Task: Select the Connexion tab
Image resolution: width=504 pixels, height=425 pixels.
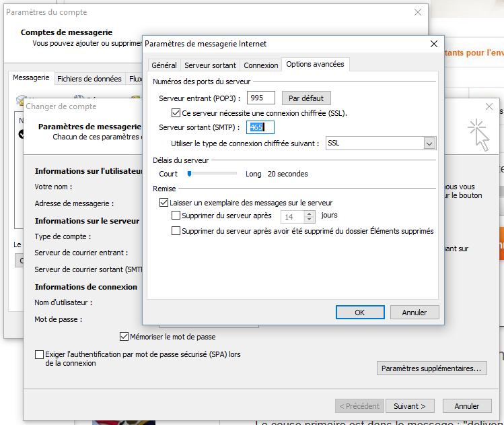Action: (x=260, y=65)
